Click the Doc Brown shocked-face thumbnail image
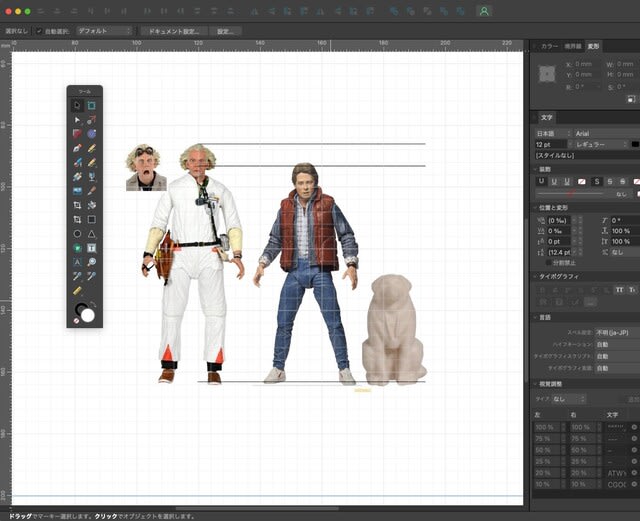Image resolution: width=640 pixels, height=521 pixels. click(146, 167)
